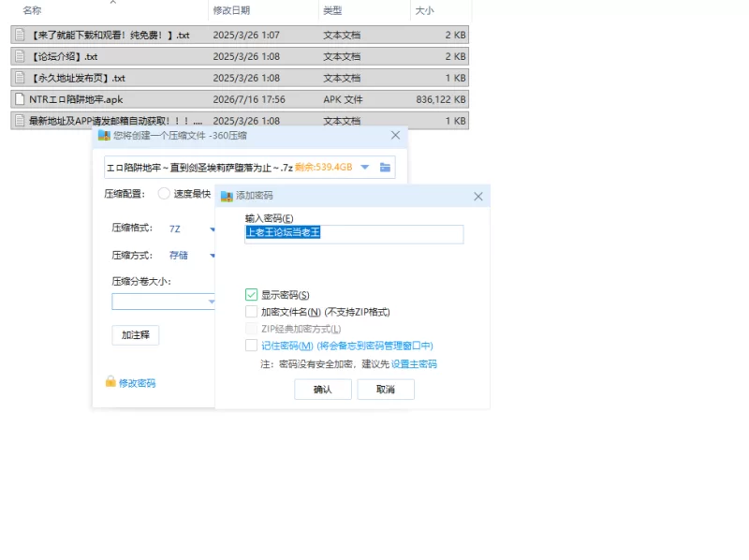Open the 压缩方式 存储 dropdown

(x=213, y=256)
